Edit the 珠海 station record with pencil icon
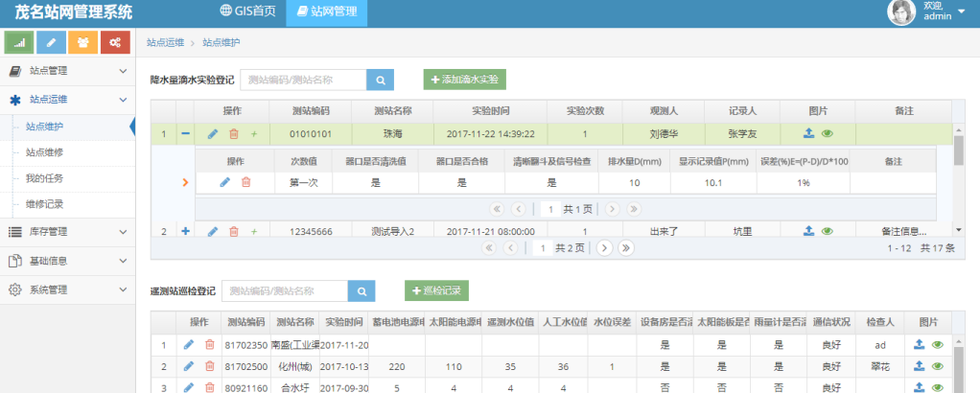 (213, 134)
